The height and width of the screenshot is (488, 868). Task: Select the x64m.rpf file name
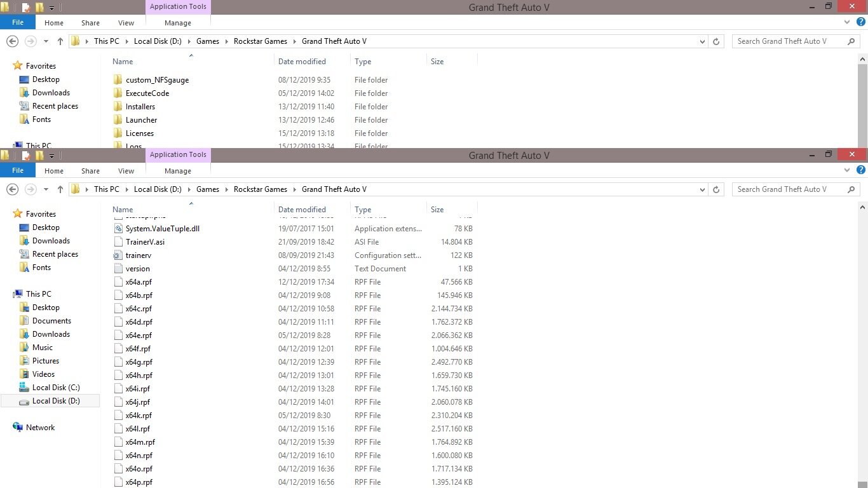point(140,442)
